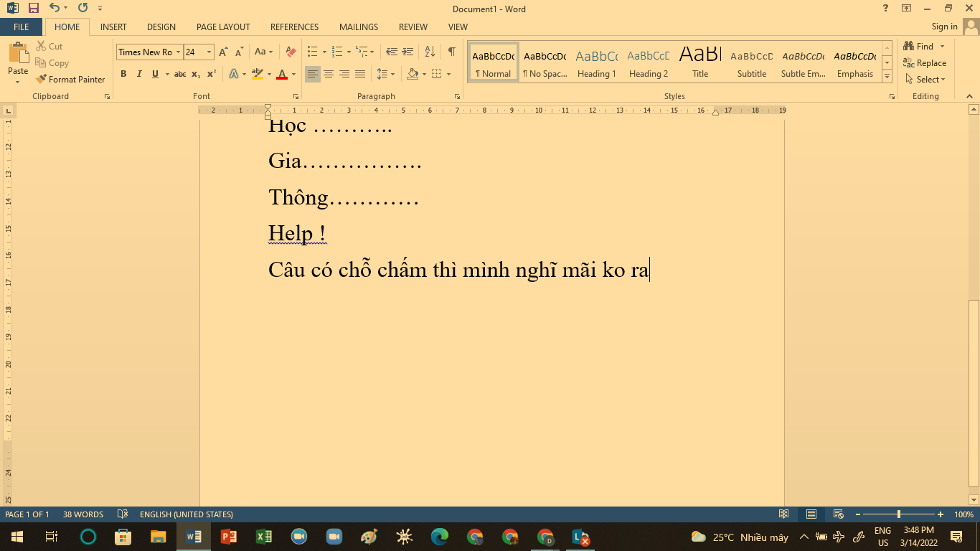This screenshot has height=551, width=980.
Task: Click the red font color button
Action: (282, 74)
